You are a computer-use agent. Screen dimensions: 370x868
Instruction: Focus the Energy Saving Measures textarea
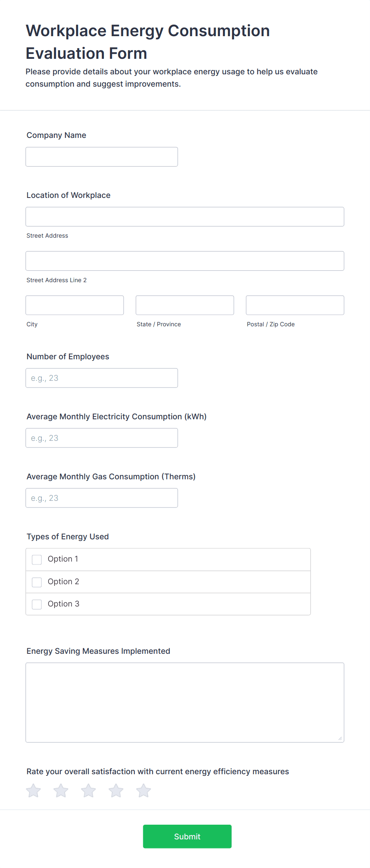click(x=185, y=703)
